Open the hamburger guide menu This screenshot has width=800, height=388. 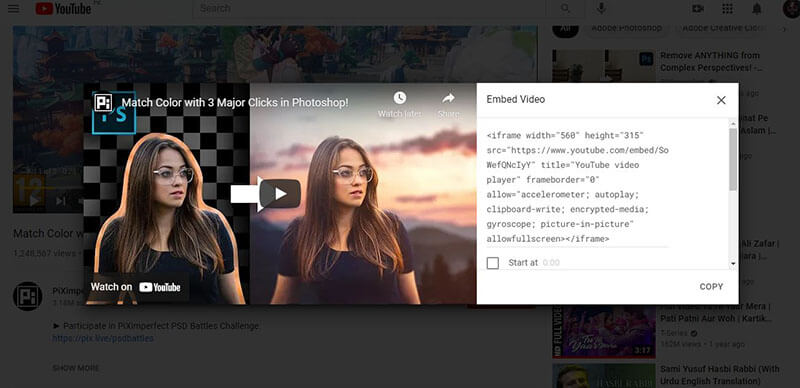[x=14, y=9]
